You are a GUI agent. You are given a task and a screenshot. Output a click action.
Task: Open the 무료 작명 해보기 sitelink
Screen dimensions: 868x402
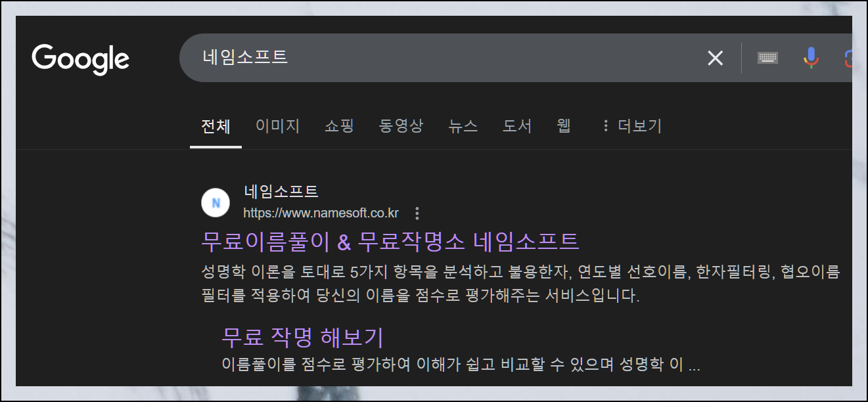click(x=302, y=337)
